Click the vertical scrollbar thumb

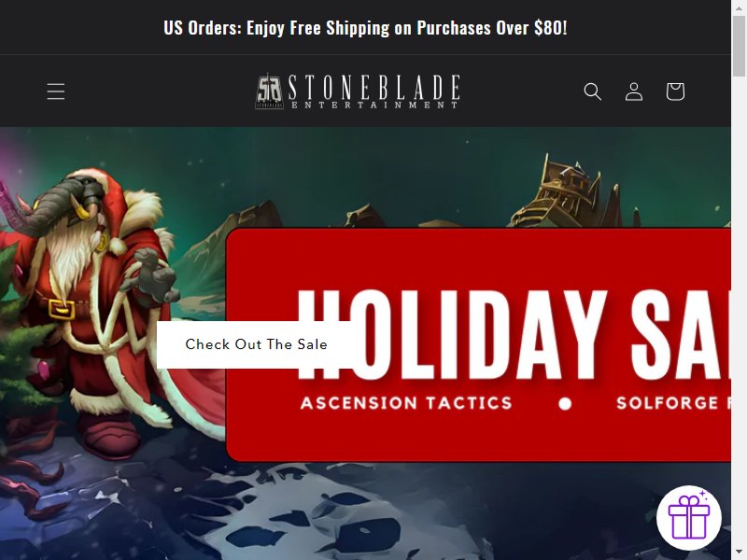coord(739,46)
